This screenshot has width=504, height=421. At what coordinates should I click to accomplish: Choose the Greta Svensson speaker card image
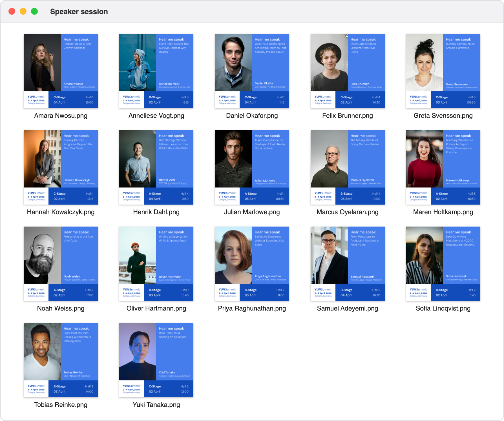[x=443, y=71]
